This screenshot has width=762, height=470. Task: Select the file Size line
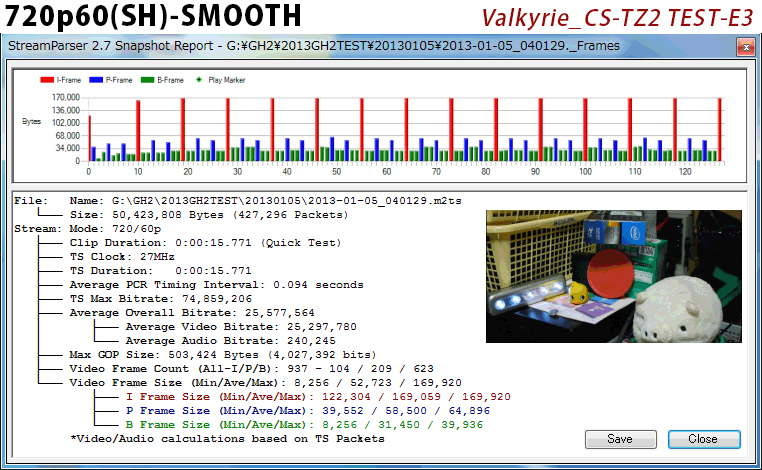pos(210,214)
